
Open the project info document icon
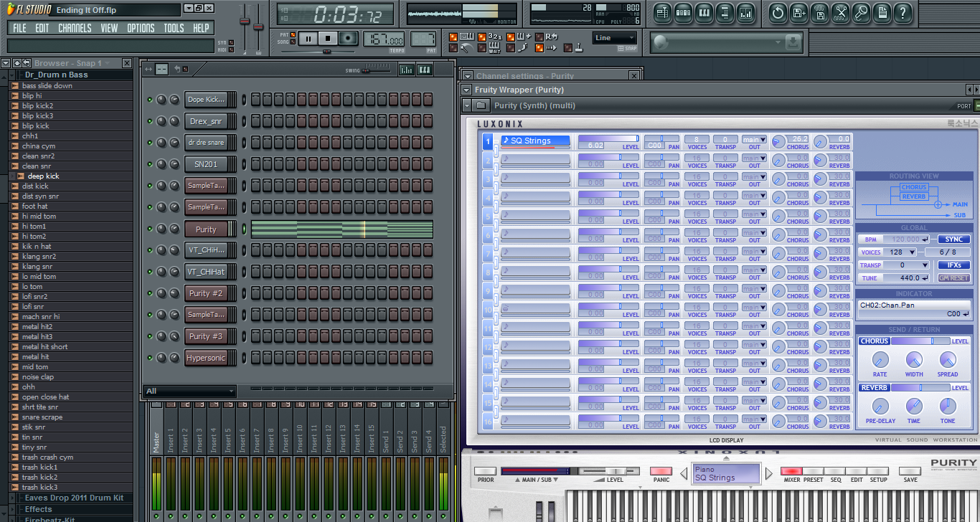pyautogui.click(x=882, y=12)
